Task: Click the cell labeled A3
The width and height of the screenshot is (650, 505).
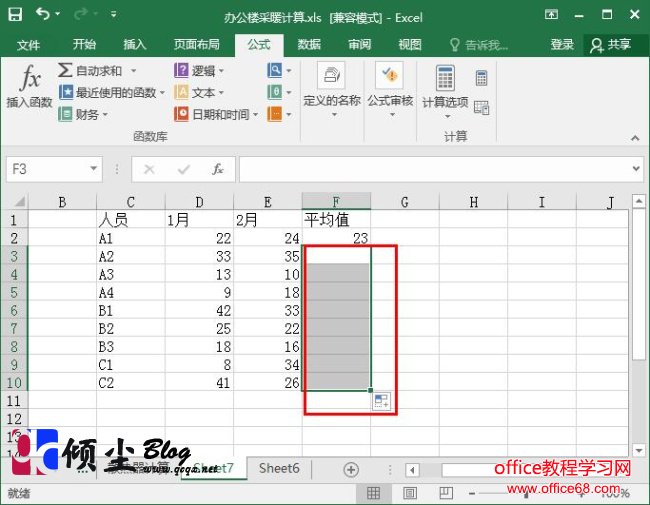Action: (x=131, y=274)
